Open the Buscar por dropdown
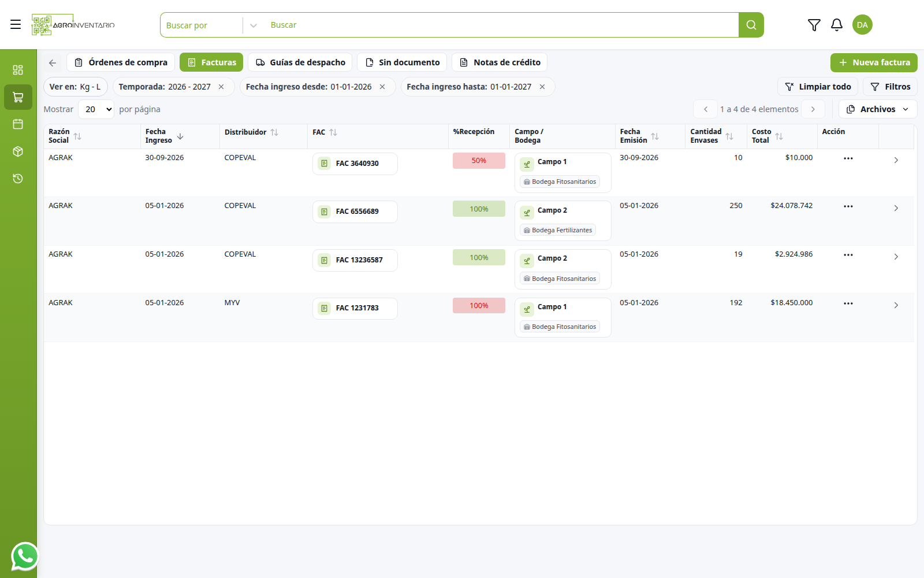Viewport: 924px width, 578px height. 210,25
